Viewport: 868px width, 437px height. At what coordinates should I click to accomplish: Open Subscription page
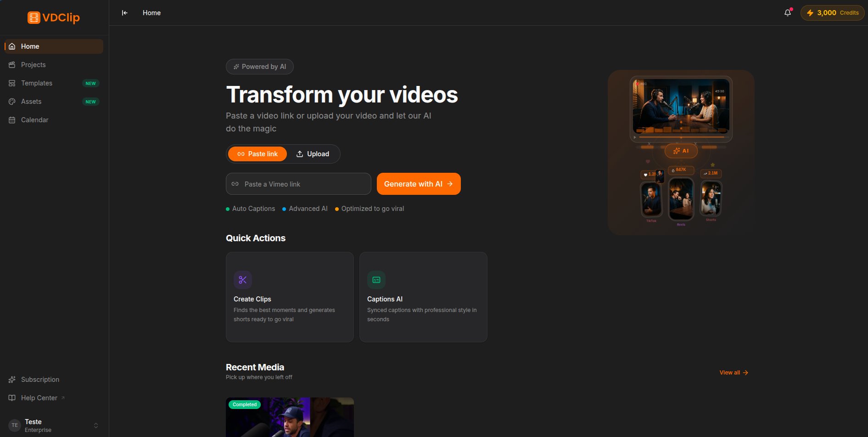point(54,380)
